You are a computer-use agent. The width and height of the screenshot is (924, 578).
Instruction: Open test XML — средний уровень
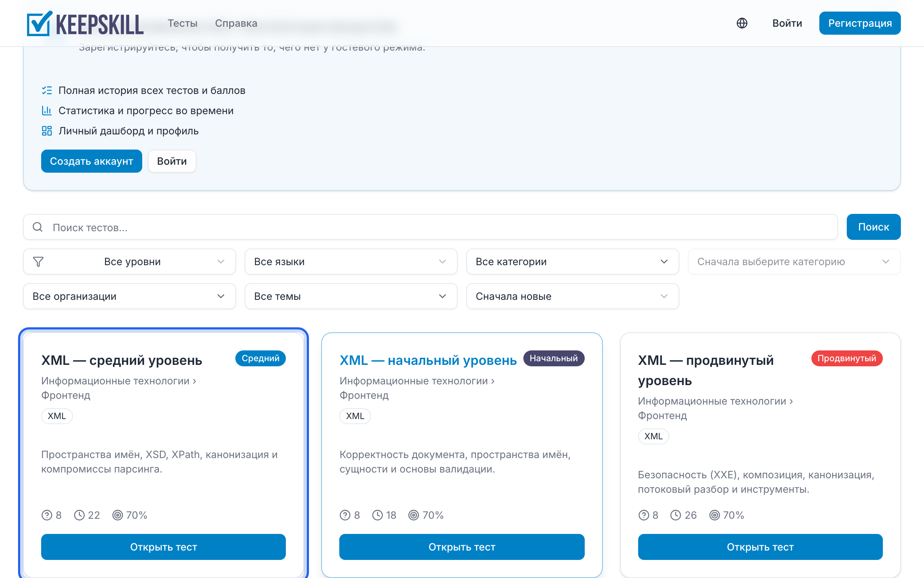(x=164, y=547)
